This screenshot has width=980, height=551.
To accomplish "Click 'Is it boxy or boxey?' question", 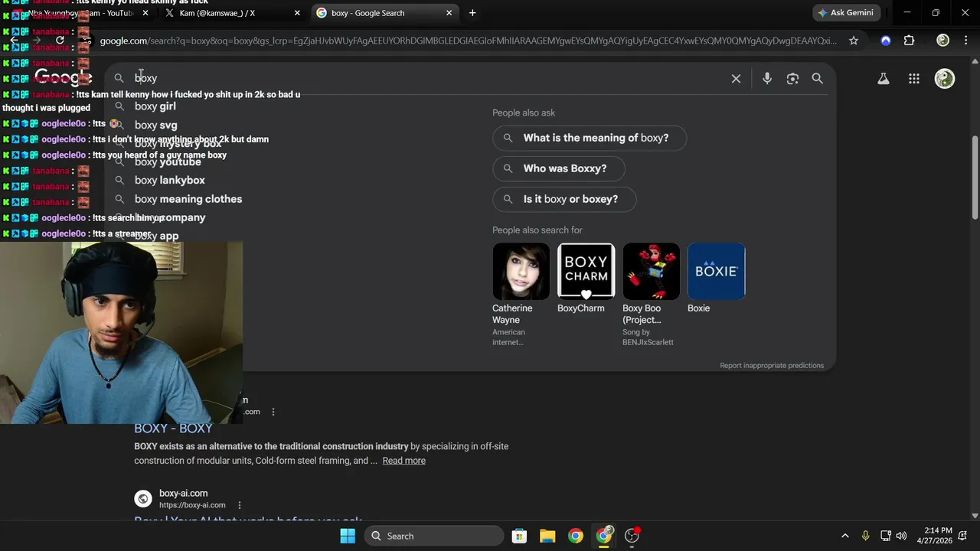I will [564, 199].
